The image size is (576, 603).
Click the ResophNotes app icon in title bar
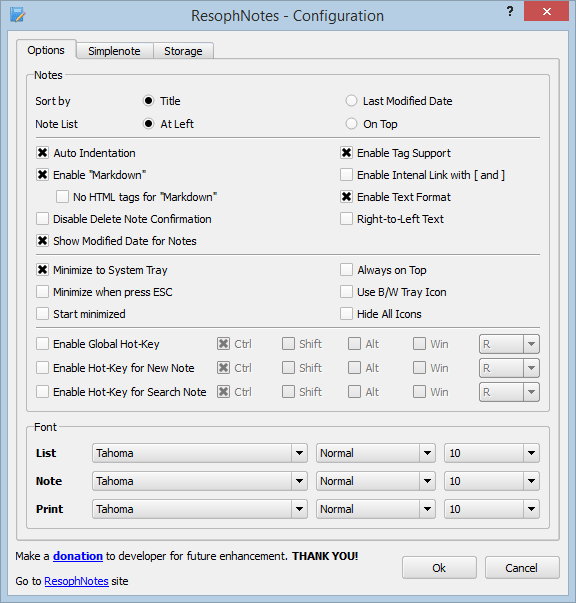coord(17,15)
